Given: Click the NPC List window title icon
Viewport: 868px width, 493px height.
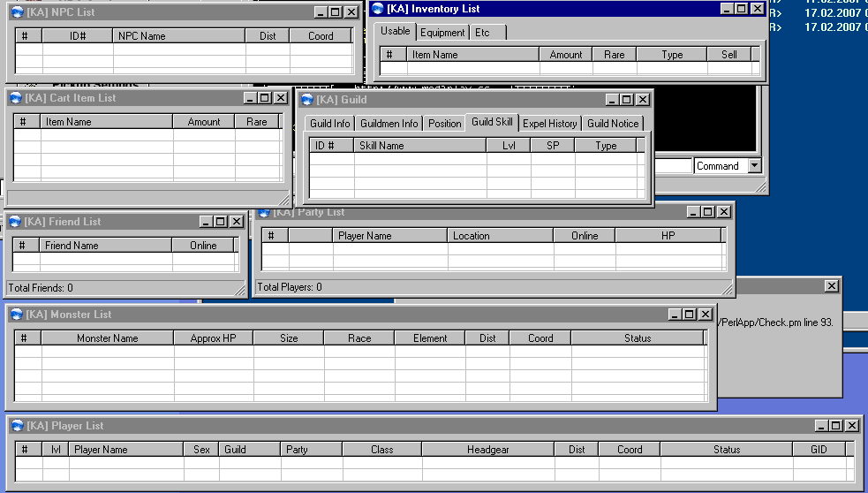Looking at the screenshot, I should click(17, 12).
